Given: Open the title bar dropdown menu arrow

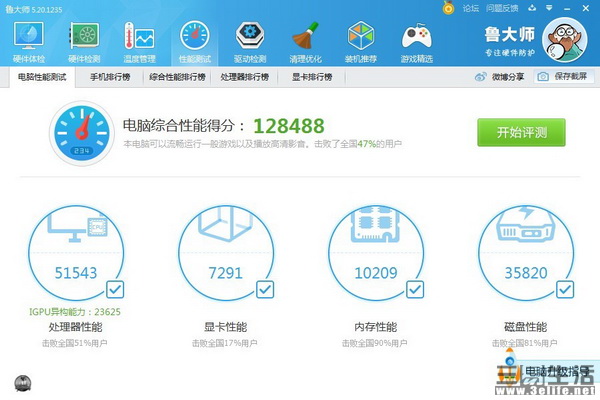Looking at the screenshot, I should tap(549, 8).
